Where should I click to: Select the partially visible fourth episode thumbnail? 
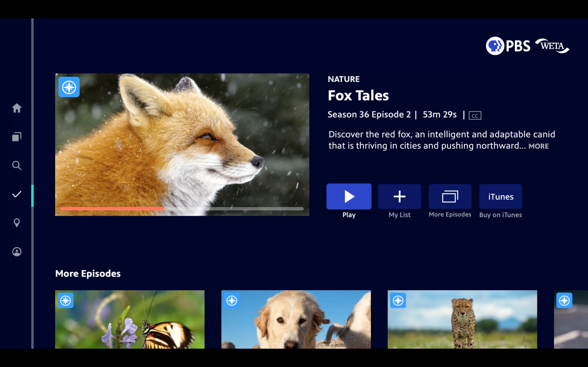click(571, 319)
